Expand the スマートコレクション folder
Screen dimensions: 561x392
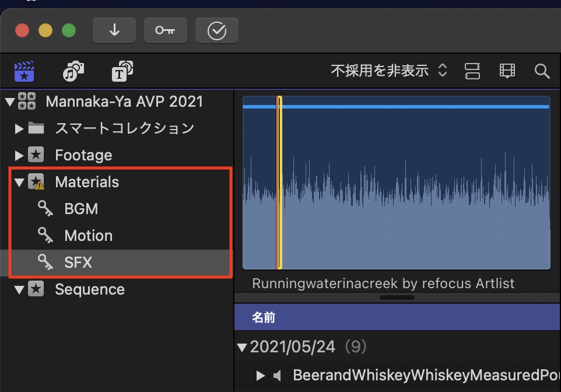[x=19, y=128]
